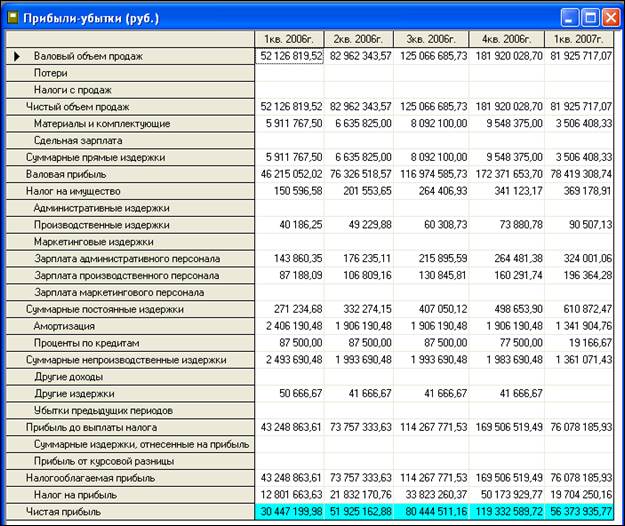
Task: Click the cell 215 895,59 in administrative salary row
Action: tap(431, 259)
